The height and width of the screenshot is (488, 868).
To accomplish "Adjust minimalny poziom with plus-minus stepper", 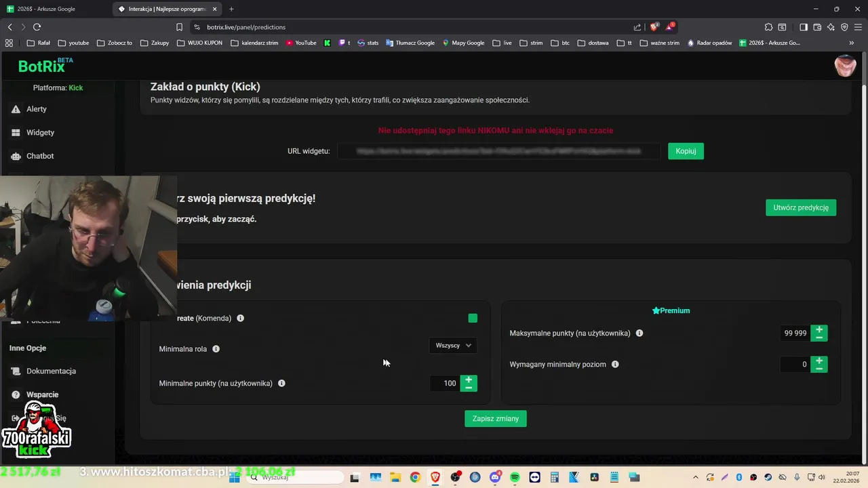I will pos(819,365).
